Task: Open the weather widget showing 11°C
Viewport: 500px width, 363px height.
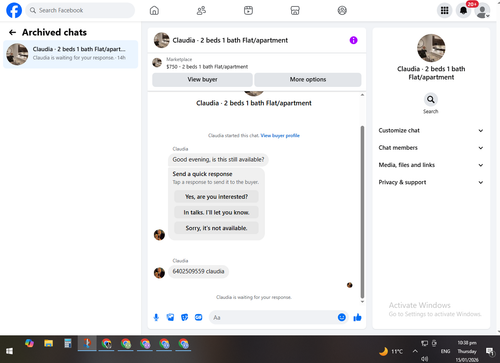Action: pos(391,351)
